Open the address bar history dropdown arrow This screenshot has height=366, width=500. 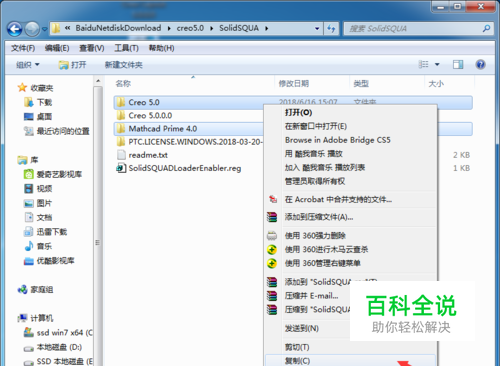(317, 29)
